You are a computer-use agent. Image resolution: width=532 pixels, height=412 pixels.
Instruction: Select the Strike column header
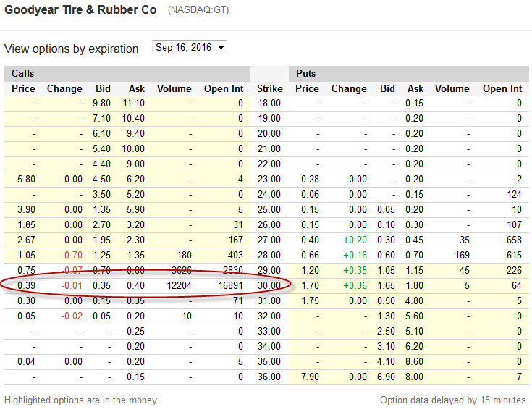[270, 88]
